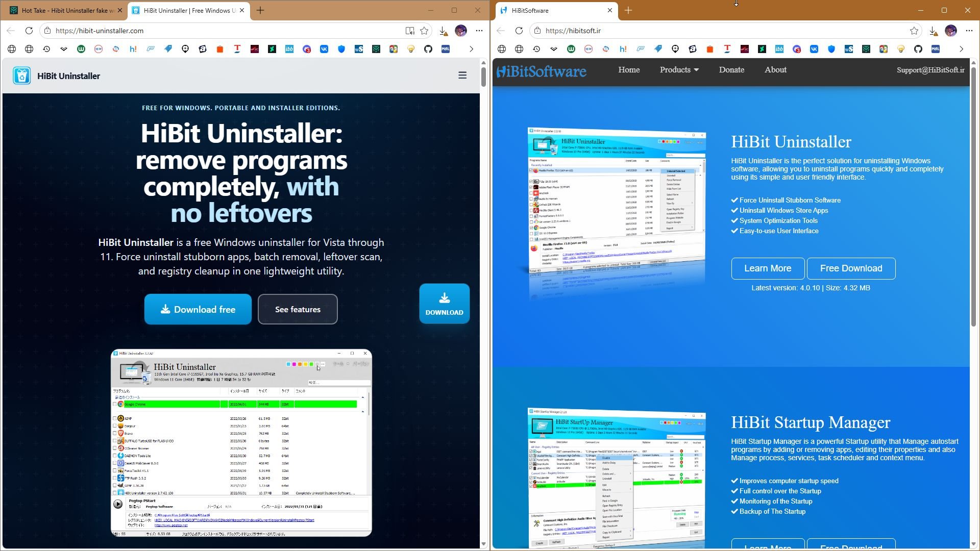Image resolution: width=980 pixels, height=551 pixels.
Task: Open a new tab in the hibitsoft.ir window
Action: tap(628, 10)
